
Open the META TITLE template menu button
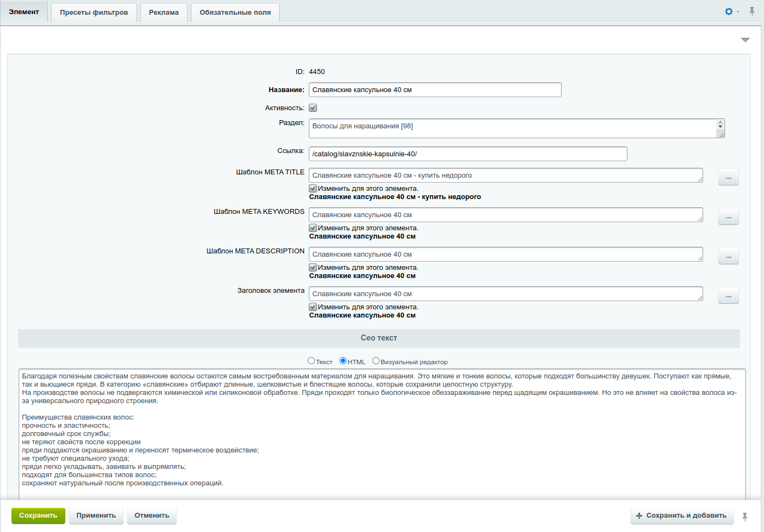[x=728, y=177]
